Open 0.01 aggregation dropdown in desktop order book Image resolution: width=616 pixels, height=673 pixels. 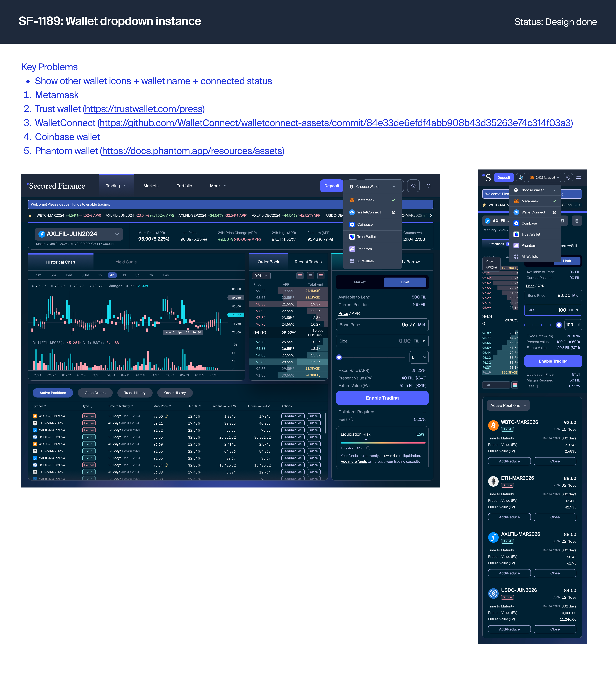261,276
